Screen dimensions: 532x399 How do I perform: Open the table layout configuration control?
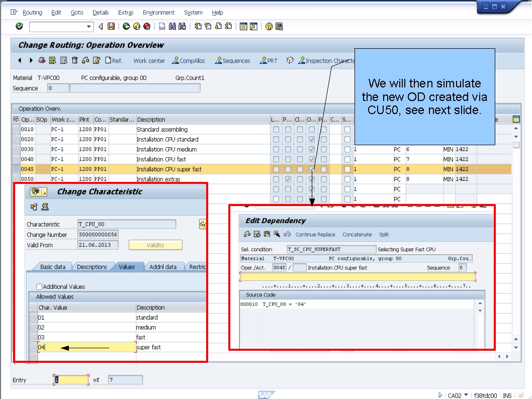[515, 119]
